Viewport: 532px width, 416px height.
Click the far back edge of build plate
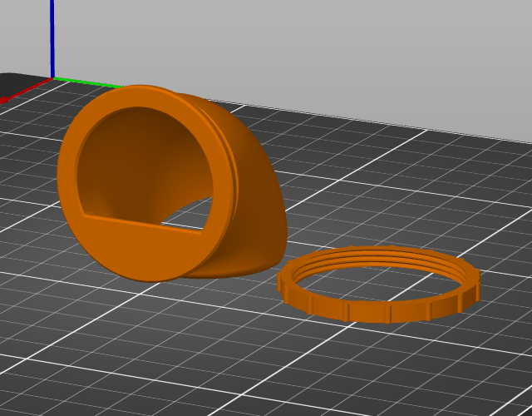click(x=373, y=124)
